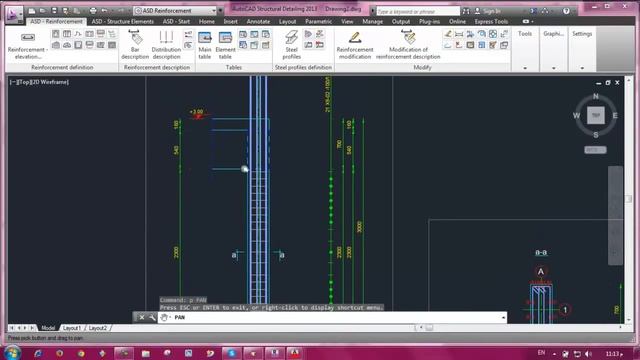This screenshot has height=360, width=640.
Task: Expand the Quick Access Toolbar customize arrow
Action: pos(221,11)
